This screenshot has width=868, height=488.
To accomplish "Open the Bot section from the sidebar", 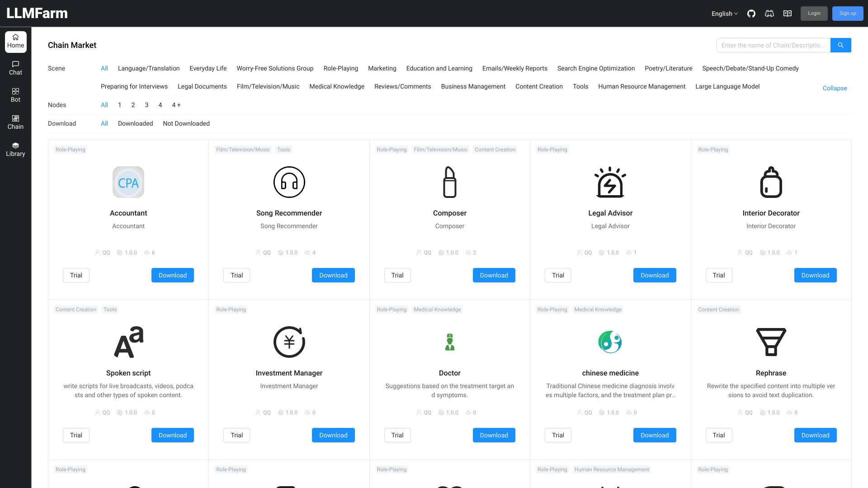I will point(15,95).
